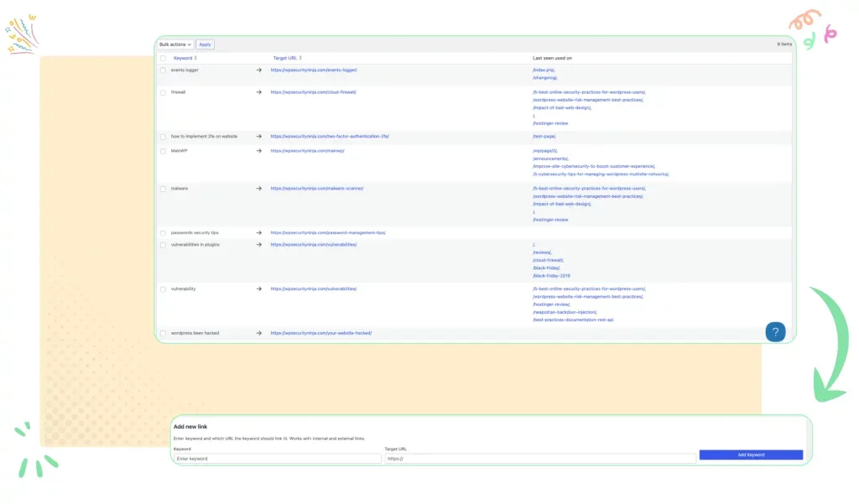This screenshot has height=504, width=859.
Task: Open the events-logger target URL link
Action: tap(314, 70)
